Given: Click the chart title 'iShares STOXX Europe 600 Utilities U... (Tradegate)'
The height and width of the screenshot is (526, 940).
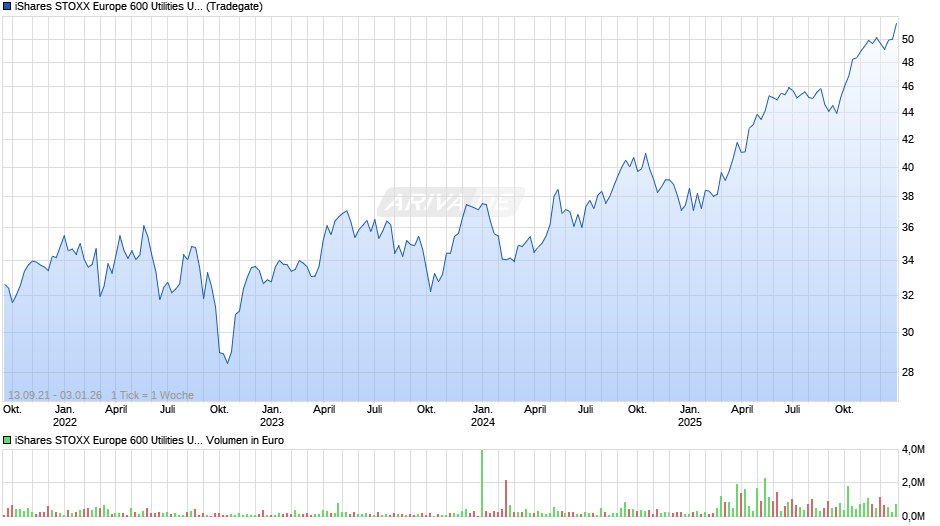Looking at the screenshot, I should [x=138, y=7].
